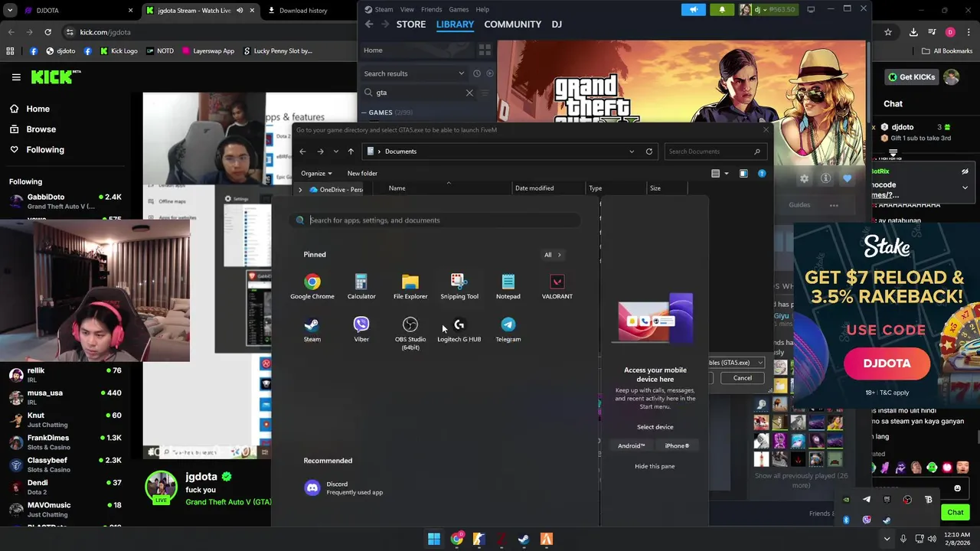Open Steam View menu
The height and width of the screenshot is (551, 980).
pyautogui.click(x=407, y=9)
